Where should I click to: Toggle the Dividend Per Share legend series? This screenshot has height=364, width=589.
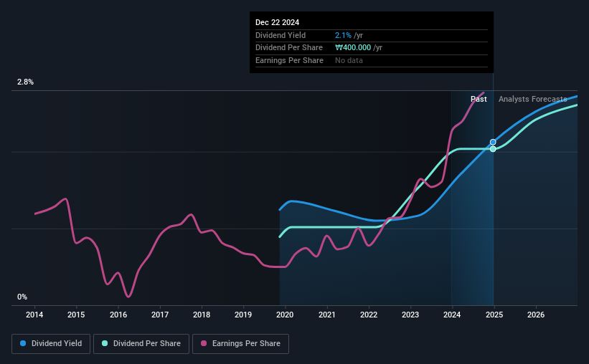(x=141, y=344)
